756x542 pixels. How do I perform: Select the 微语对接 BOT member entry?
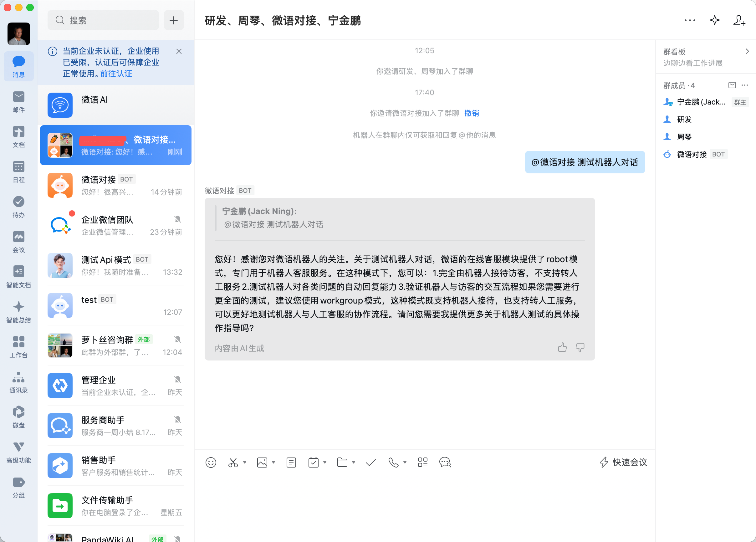(705, 154)
